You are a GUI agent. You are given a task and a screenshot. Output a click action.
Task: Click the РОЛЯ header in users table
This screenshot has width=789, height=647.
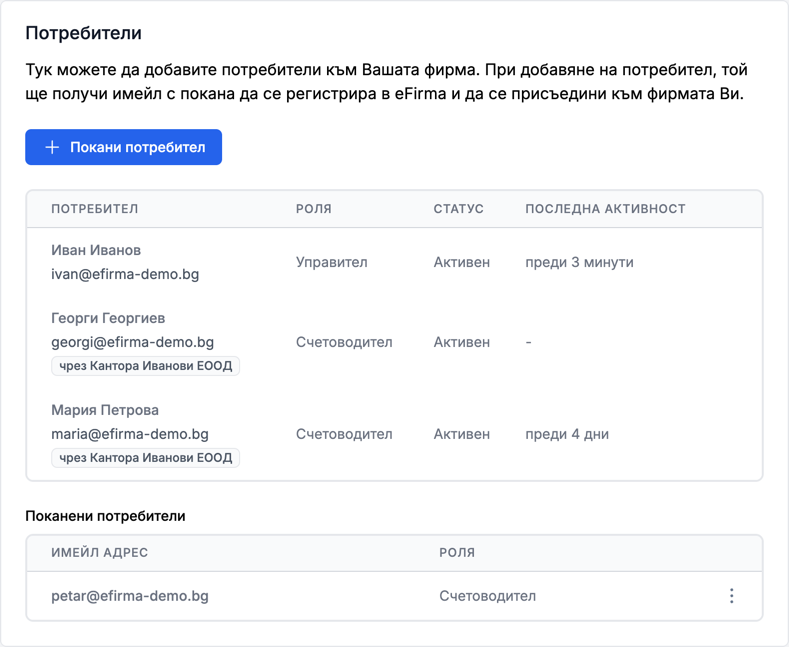(313, 209)
